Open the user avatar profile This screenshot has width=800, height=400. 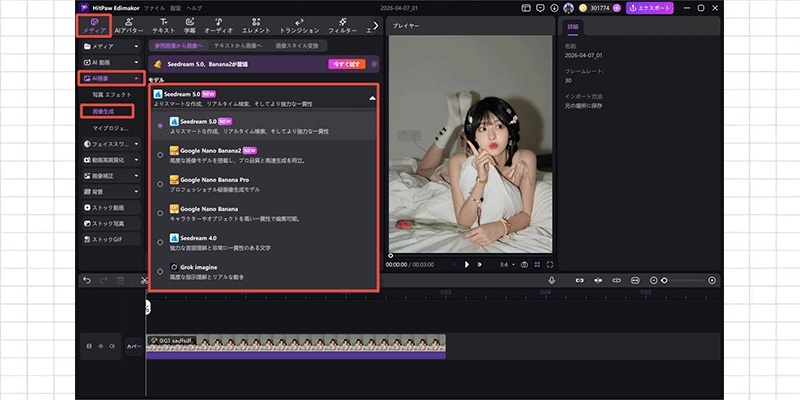coord(568,8)
